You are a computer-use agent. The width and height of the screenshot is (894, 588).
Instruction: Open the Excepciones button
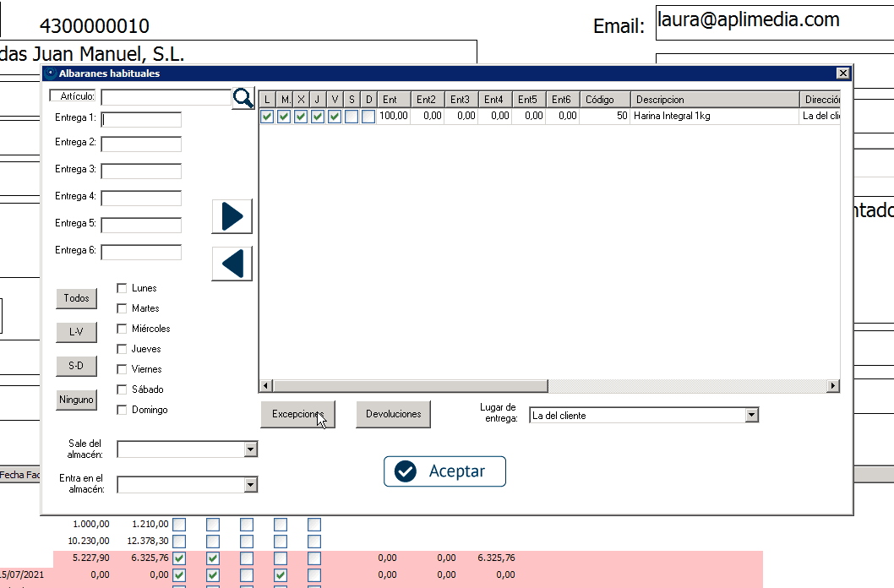(297, 414)
